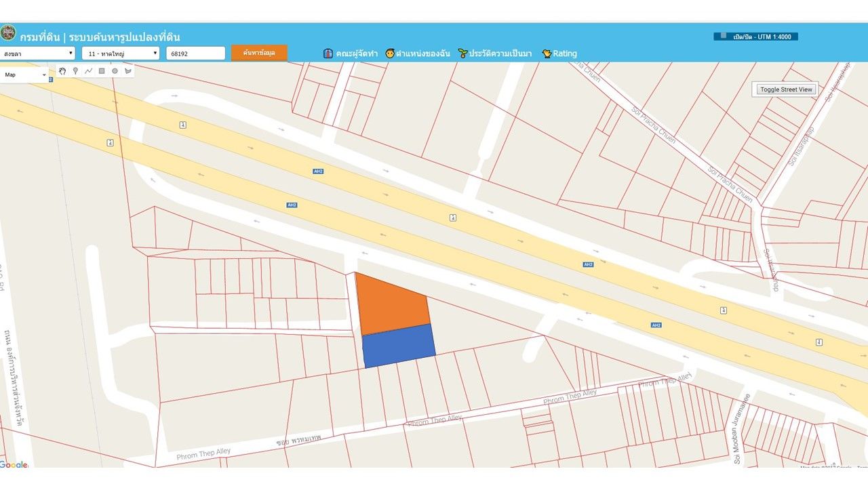Expand the Map type dropdown

(25, 75)
